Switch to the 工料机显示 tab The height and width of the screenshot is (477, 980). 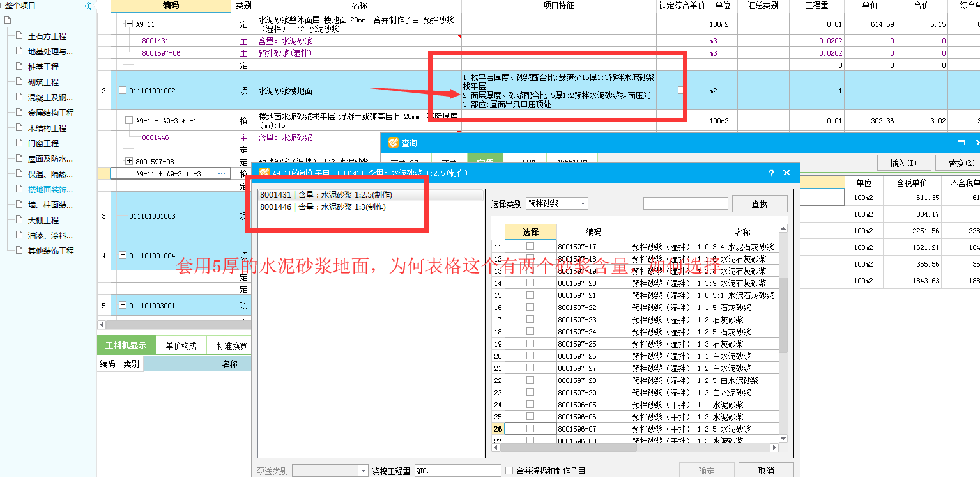[126, 346]
